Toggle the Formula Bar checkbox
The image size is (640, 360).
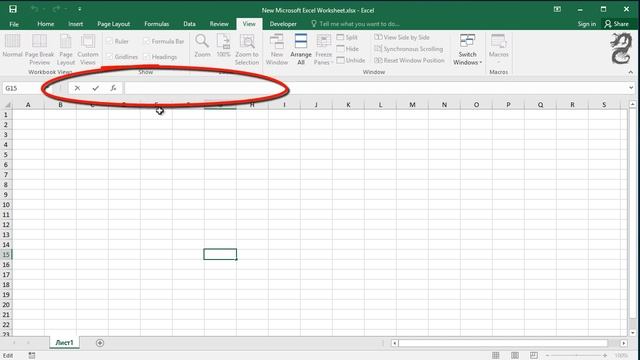(147, 41)
